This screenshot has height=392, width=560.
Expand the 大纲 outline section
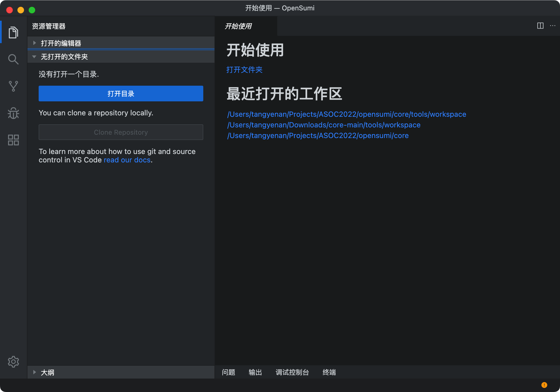pyautogui.click(x=48, y=372)
